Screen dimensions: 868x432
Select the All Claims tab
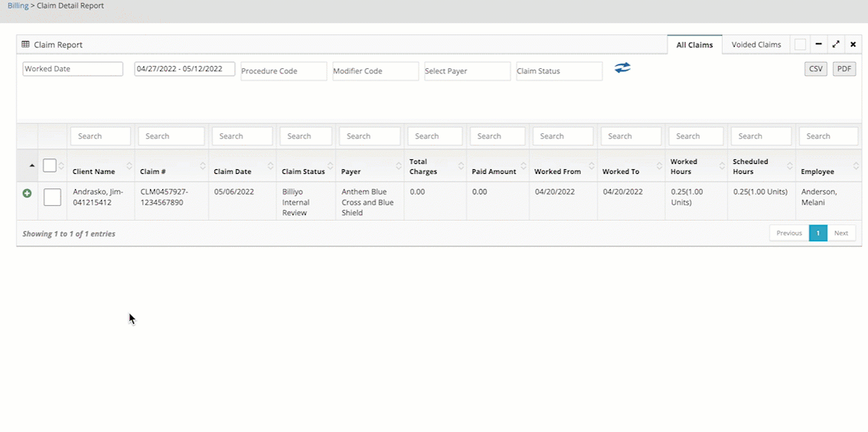coord(694,45)
